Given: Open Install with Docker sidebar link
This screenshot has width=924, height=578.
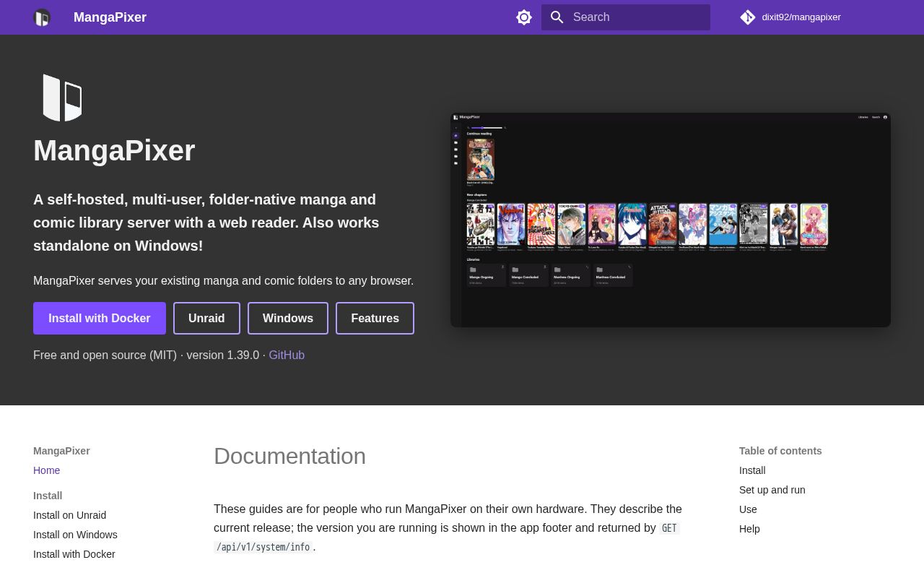Looking at the screenshot, I should [x=74, y=554].
